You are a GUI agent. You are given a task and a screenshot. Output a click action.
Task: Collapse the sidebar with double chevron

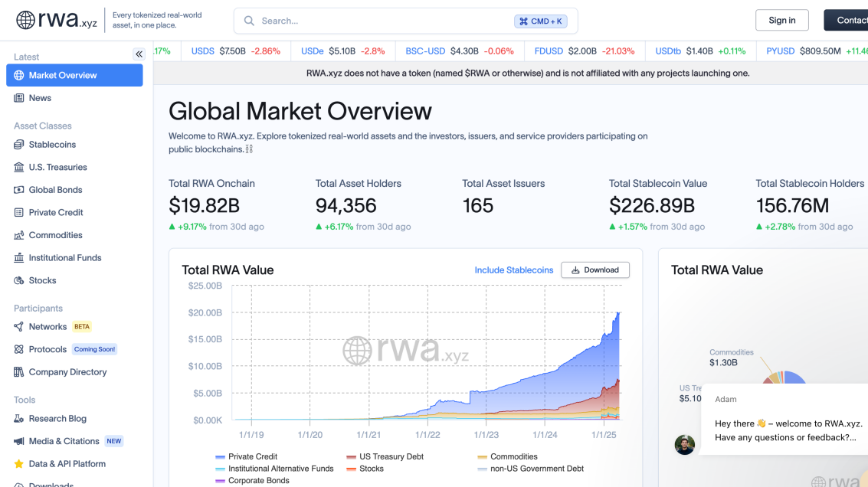[x=139, y=54]
